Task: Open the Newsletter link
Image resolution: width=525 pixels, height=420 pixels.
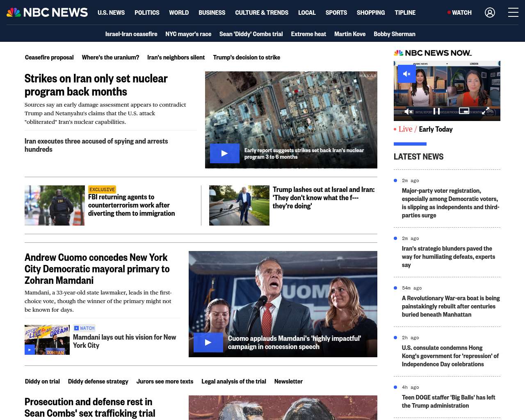Action: [288, 381]
